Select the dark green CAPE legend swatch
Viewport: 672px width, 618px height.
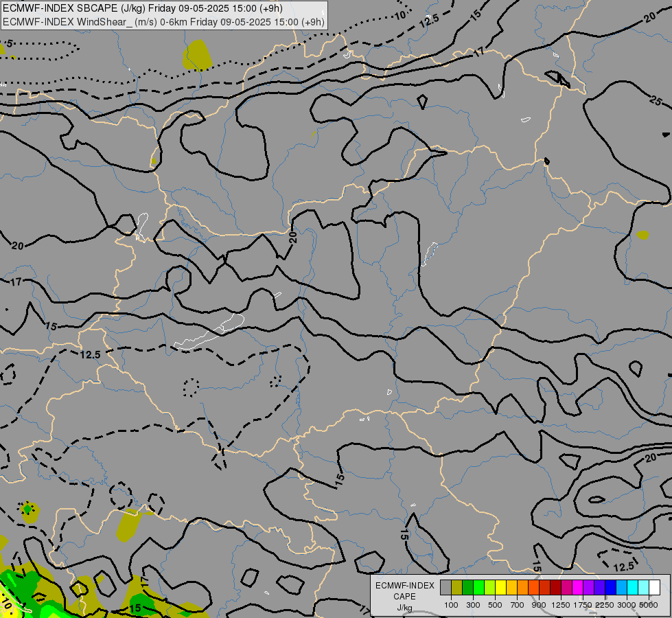tap(467, 588)
